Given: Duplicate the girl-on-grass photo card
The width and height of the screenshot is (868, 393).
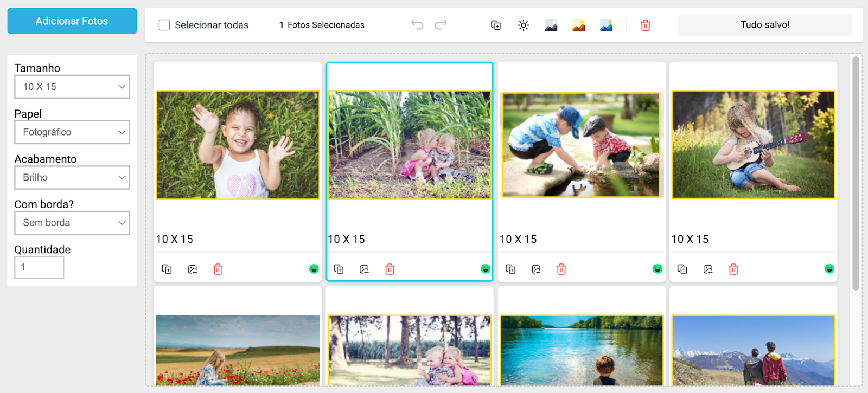Looking at the screenshot, I should 167,269.
